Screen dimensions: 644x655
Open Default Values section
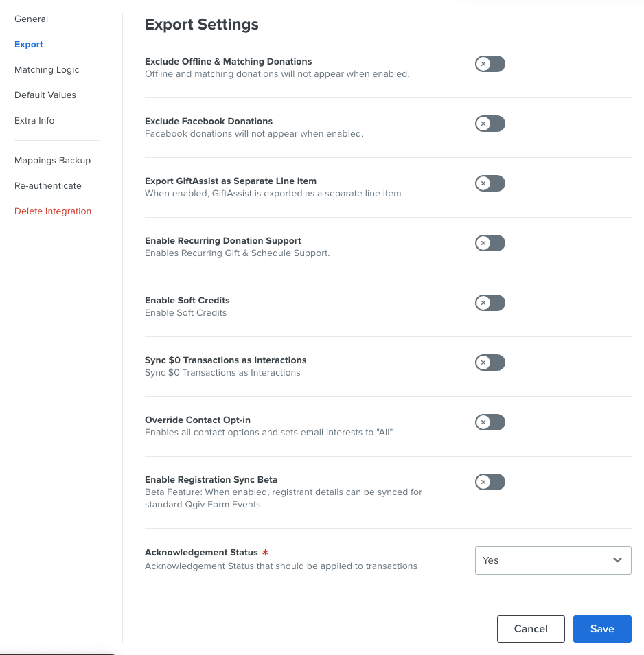45,95
